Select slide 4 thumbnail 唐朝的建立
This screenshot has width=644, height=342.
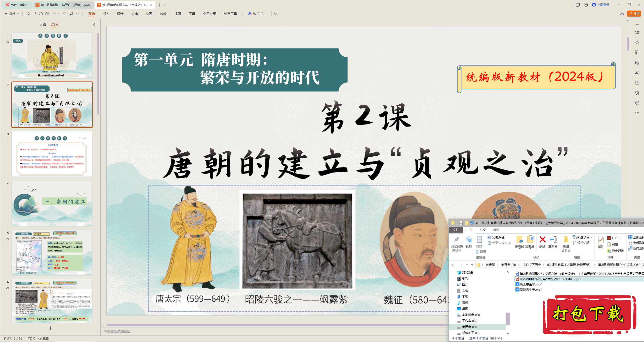[52, 203]
